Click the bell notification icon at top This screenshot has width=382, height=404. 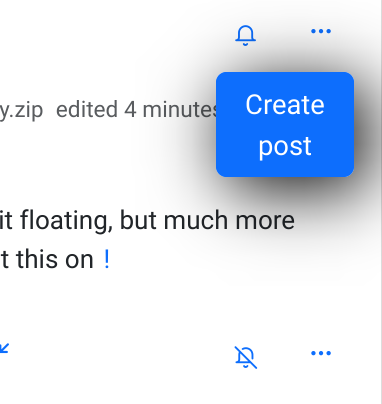click(246, 35)
